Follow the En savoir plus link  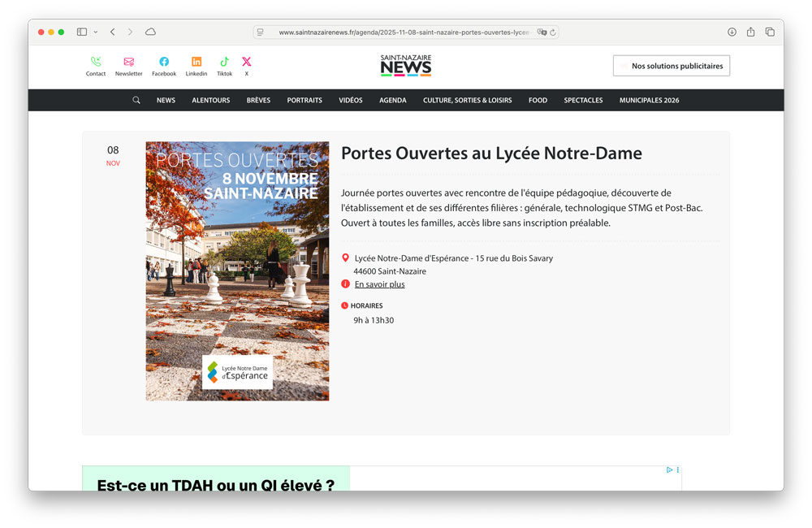pos(379,284)
